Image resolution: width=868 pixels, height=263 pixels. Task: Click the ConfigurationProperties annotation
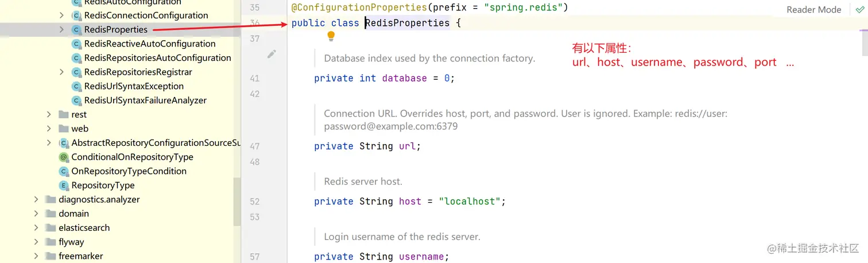pyautogui.click(x=359, y=7)
